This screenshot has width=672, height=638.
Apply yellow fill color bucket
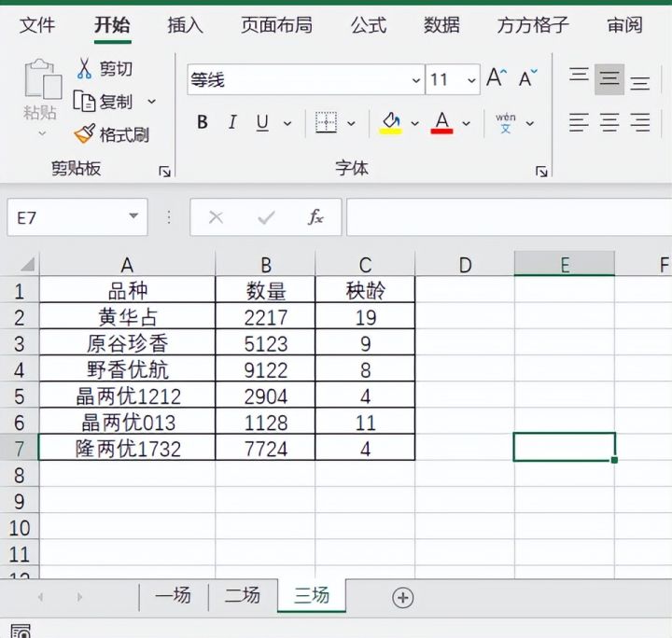[391, 123]
